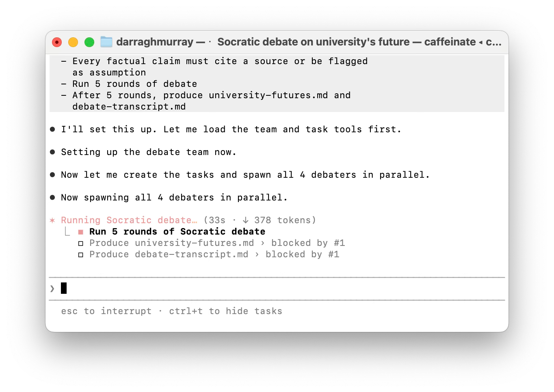Click 'ctrl+t to hide tasks' hint
Image resolution: width=554 pixels, height=392 pixels.
tap(225, 311)
